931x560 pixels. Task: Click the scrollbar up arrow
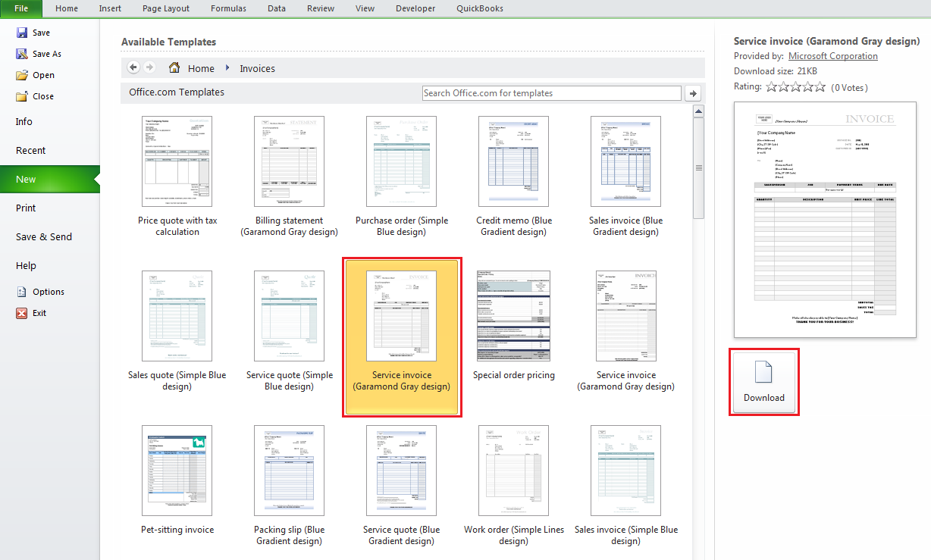click(x=699, y=111)
